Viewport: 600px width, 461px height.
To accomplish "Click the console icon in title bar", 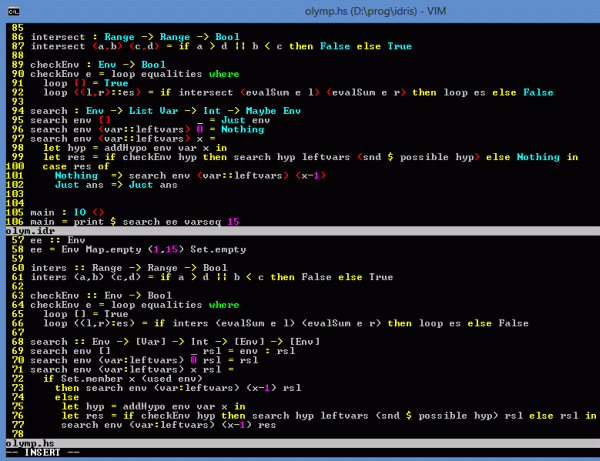I will (x=13, y=11).
